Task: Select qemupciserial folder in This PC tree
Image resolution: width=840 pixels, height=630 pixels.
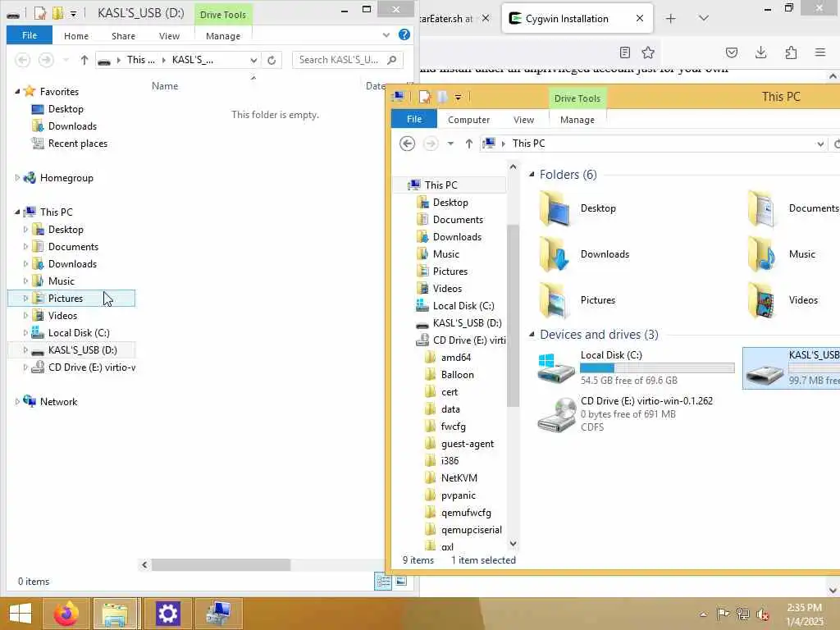Action: [x=472, y=530]
